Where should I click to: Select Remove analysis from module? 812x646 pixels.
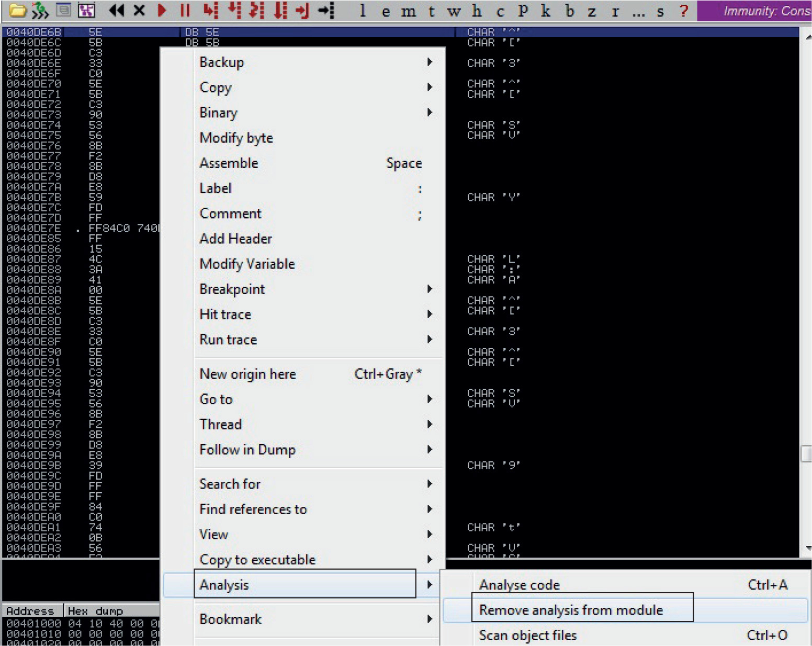tap(571, 610)
